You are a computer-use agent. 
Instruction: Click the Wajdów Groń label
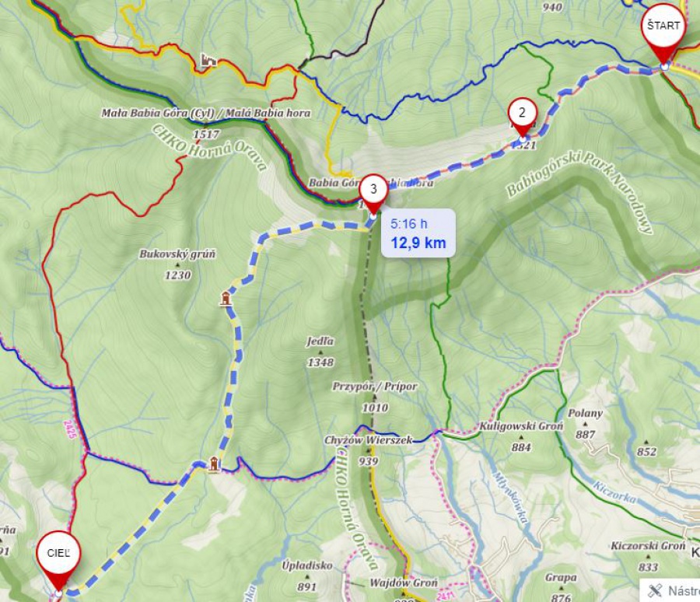pos(404,583)
